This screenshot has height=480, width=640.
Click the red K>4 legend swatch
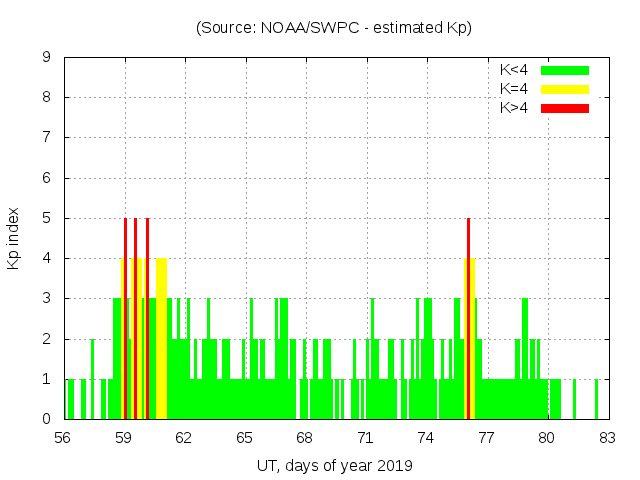coord(565,108)
